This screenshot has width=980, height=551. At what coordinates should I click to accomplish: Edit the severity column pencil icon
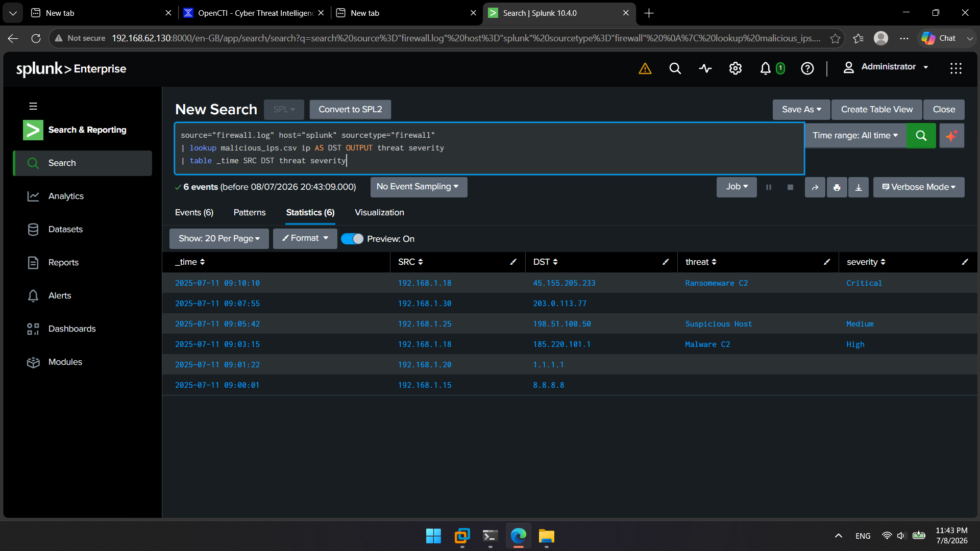click(x=965, y=262)
